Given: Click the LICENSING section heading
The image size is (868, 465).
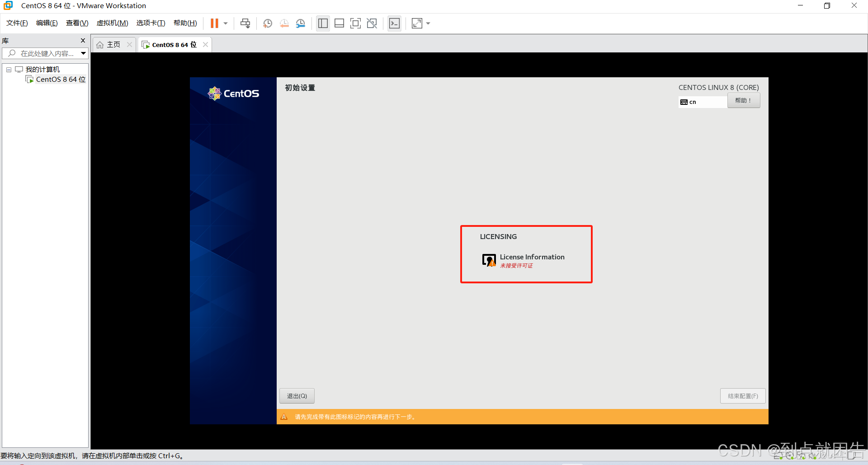Looking at the screenshot, I should [498, 237].
